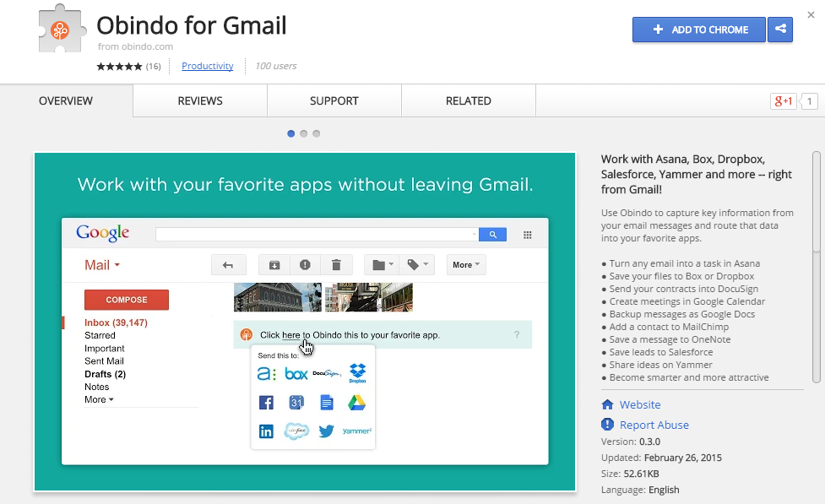Visit the Website link
This screenshot has height=504, width=825.
pyautogui.click(x=640, y=404)
